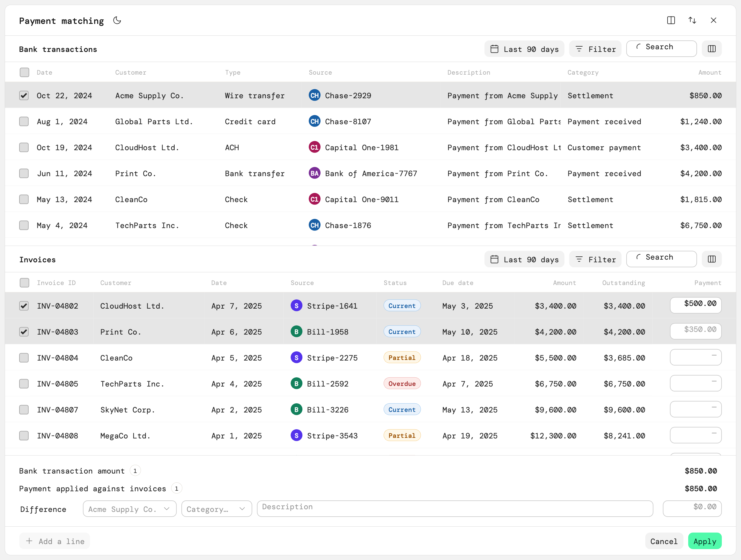Open Last 90 days range for Invoices
This screenshot has height=560, width=741.
[x=524, y=259]
